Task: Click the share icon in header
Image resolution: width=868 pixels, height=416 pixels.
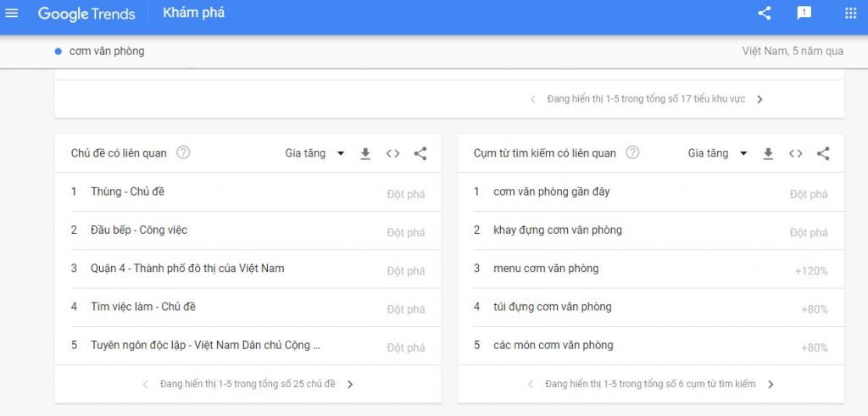Action: [764, 14]
